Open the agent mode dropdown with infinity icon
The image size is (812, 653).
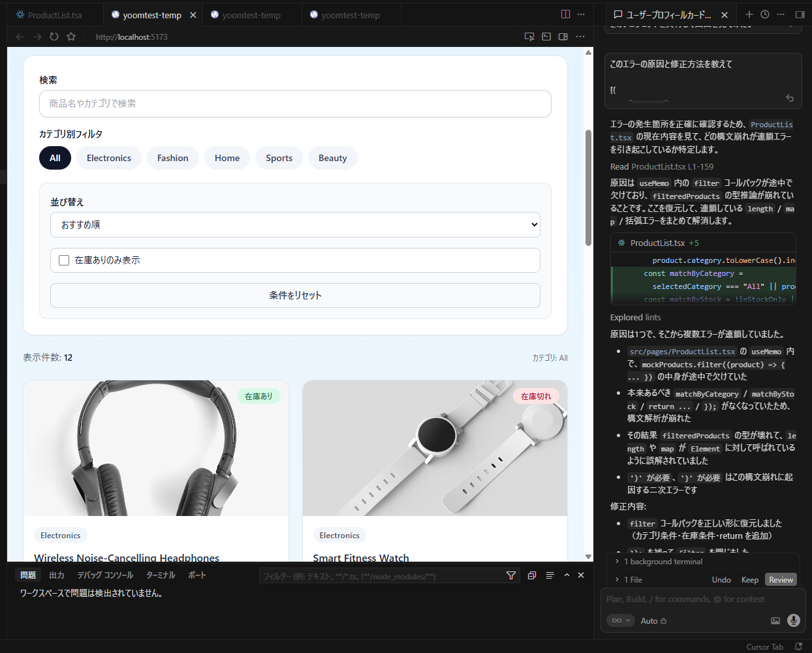[x=620, y=620]
